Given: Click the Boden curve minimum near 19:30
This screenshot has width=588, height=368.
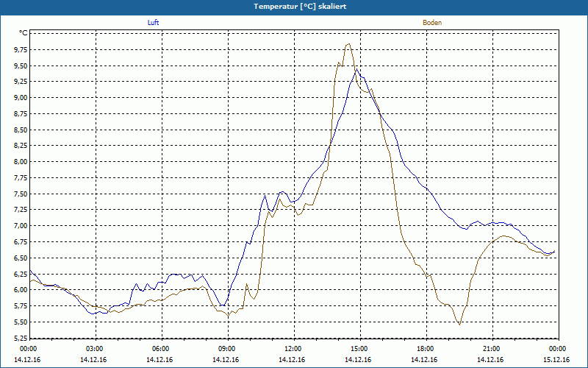Looking at the screenshot, I should [x=459, y=325].
